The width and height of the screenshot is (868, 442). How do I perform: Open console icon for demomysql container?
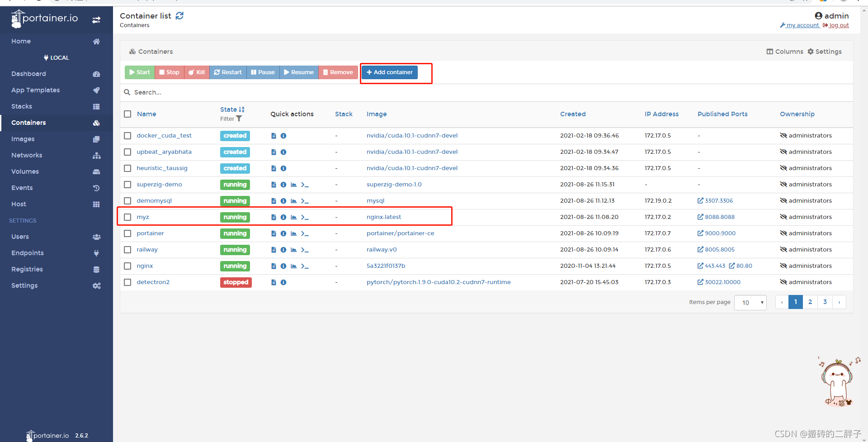(305, 201)
